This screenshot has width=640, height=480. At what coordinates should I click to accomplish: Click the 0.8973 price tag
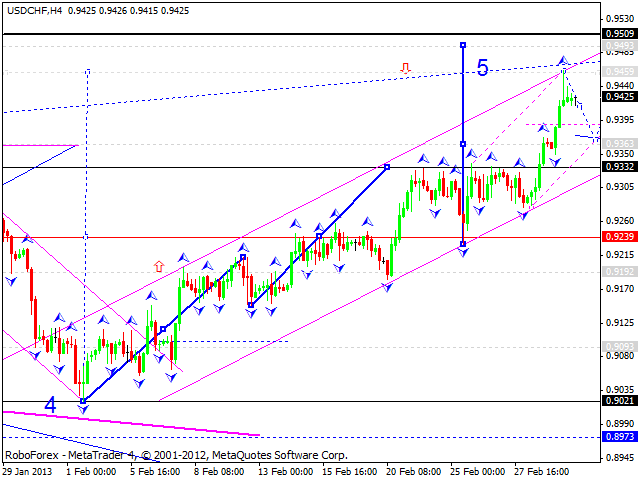(620, 437)
